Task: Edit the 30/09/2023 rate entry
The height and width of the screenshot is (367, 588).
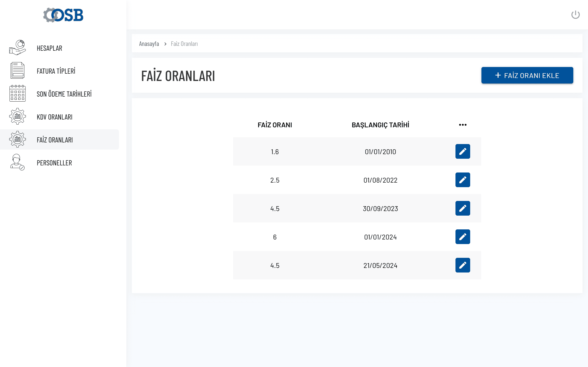Action: 462,208
